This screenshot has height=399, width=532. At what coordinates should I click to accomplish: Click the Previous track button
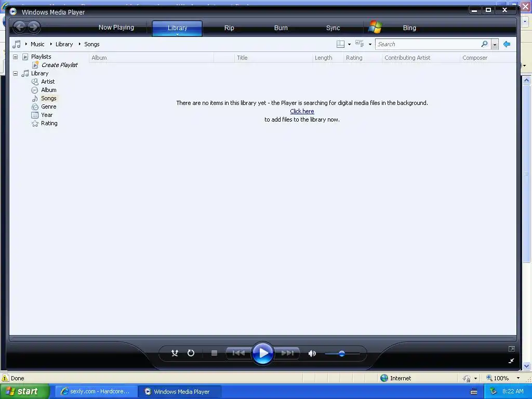tap(238, 353)
